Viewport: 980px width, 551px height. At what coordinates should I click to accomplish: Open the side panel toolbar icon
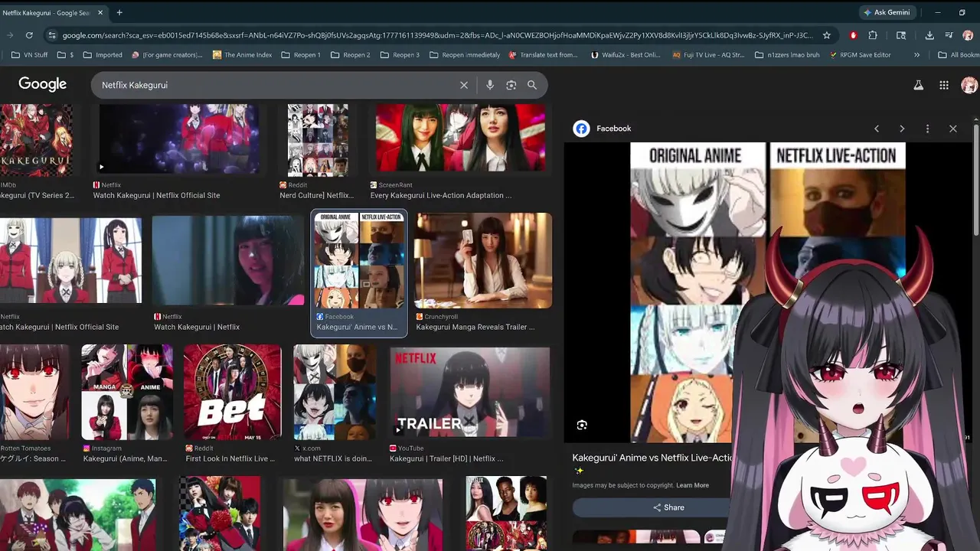point(901,35)
